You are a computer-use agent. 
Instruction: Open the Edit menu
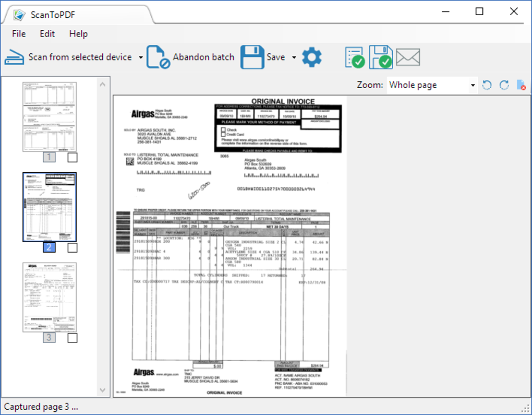coord(47,33)
